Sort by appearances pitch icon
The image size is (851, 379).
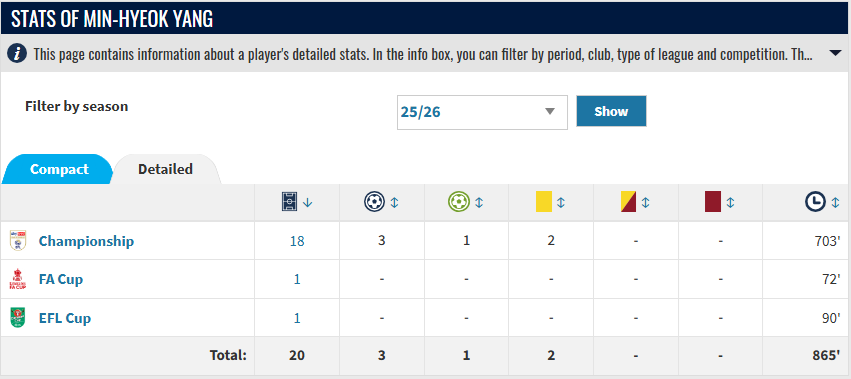(290, 203)
